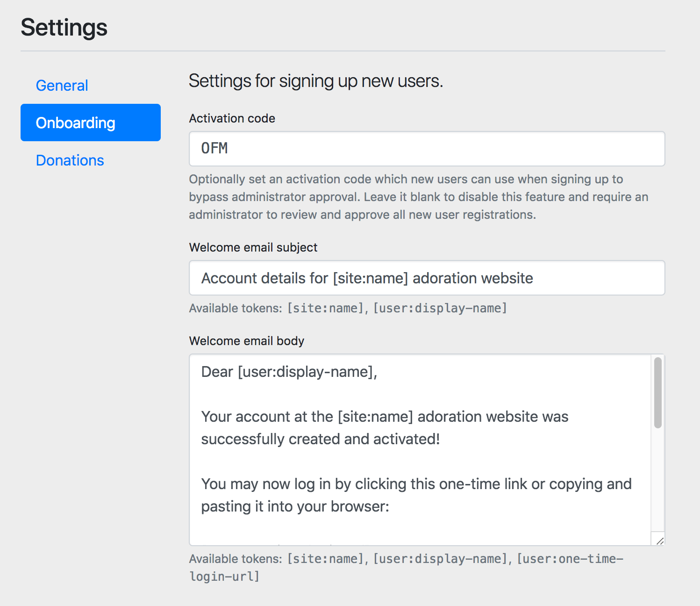Viewport: 700px width, 606px height.
Task: Click the "Welcome email body" label
Action: [246, 341]
